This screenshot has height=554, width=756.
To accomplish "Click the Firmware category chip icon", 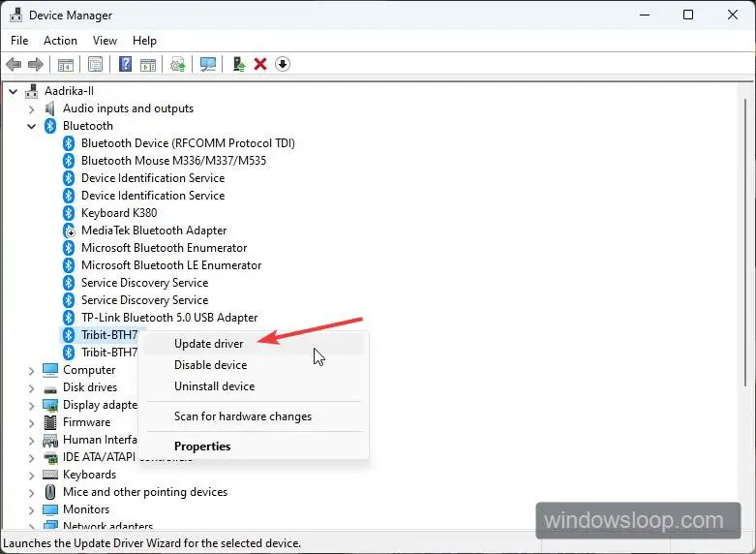I will coord(50,422).
